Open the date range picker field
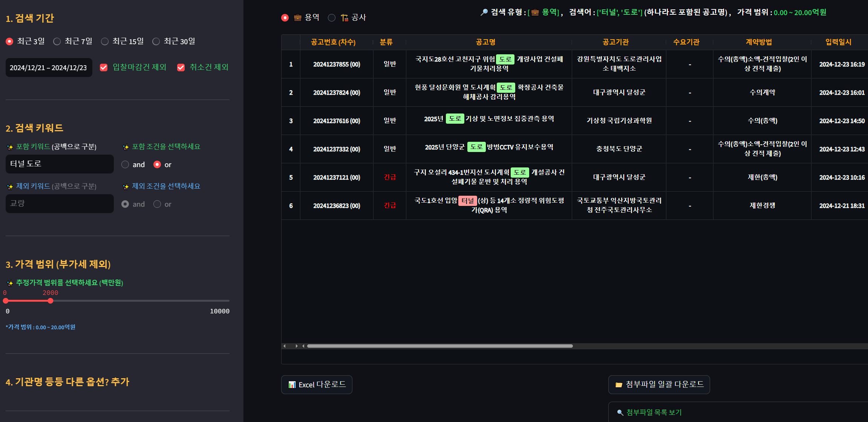Screen dimensions: 868x422 click(49, 68)
